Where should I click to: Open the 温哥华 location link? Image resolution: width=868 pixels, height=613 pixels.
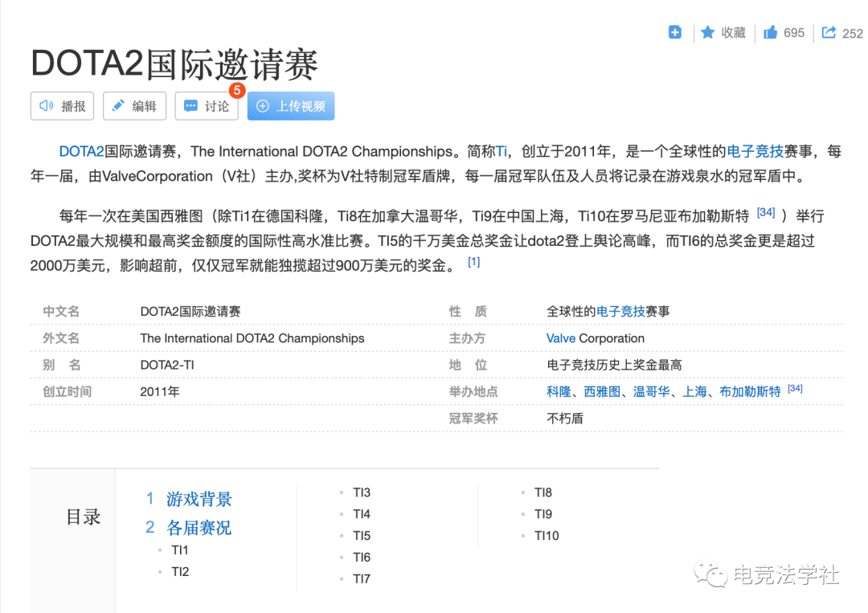[x=652, y=392]
